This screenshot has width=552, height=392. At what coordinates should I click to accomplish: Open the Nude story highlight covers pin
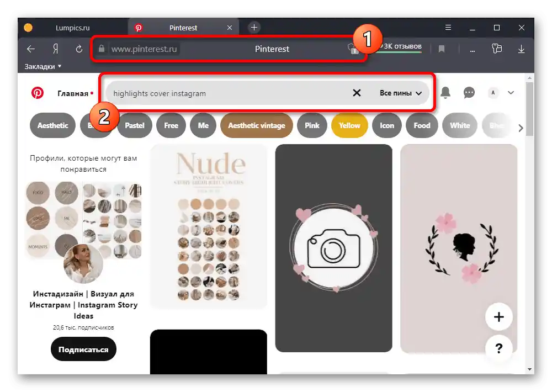tap(209, 226)
